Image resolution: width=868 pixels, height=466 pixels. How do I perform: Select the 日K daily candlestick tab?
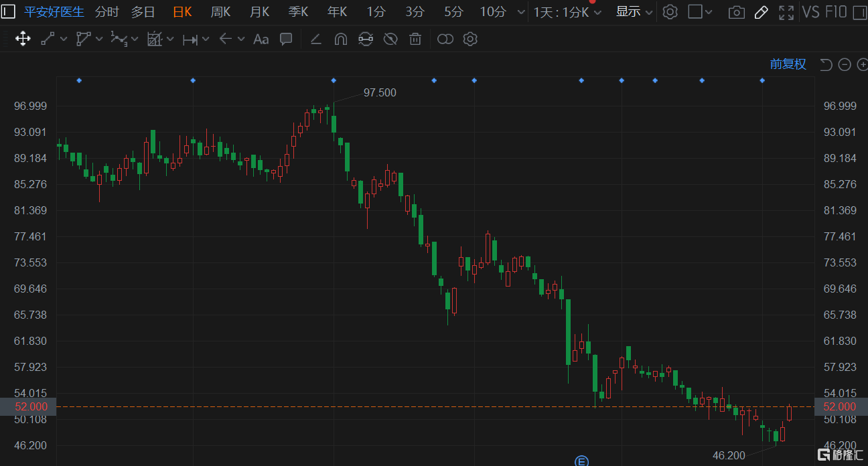pyautogui.click(x=182, y=11)
